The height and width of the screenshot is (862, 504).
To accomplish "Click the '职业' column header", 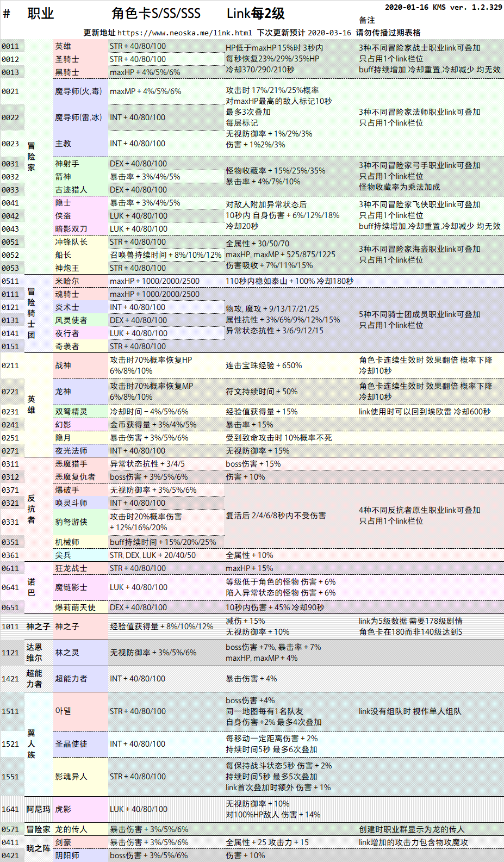I will [x=41, y=14].
